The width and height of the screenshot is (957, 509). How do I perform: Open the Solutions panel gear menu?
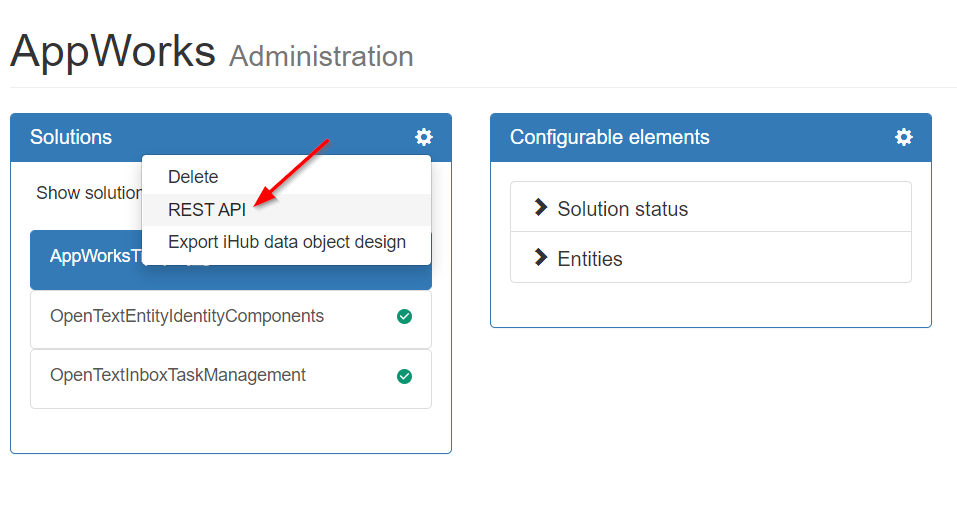pyautogui.click(x=424, y=137)
